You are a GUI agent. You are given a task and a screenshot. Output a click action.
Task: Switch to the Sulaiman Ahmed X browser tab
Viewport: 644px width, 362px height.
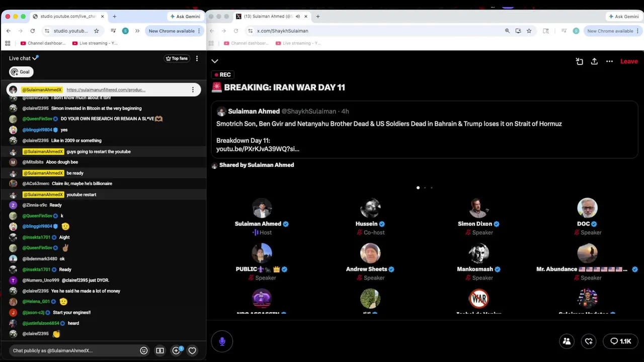[268, 17]
